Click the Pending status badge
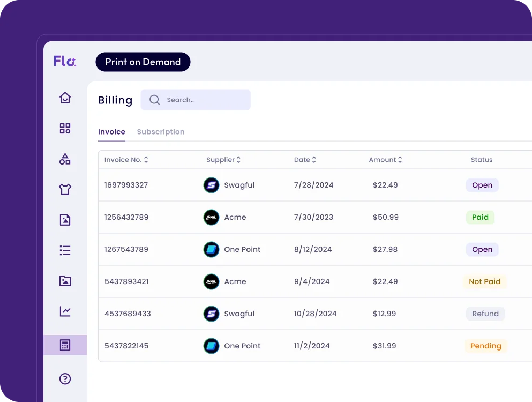 485,346
